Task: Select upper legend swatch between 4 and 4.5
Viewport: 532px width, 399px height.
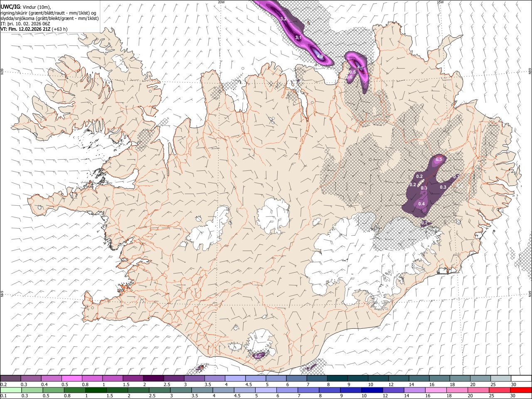Action: [x=235, y=378]
